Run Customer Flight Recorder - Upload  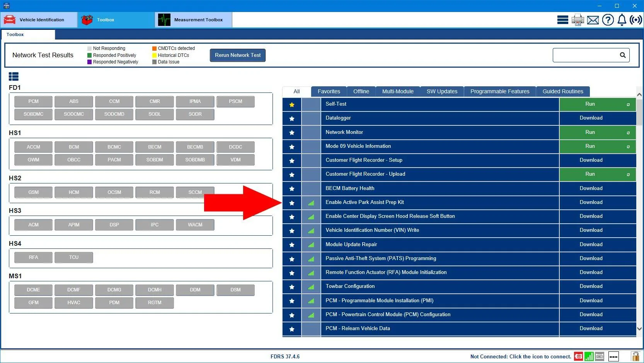(598, 174)
